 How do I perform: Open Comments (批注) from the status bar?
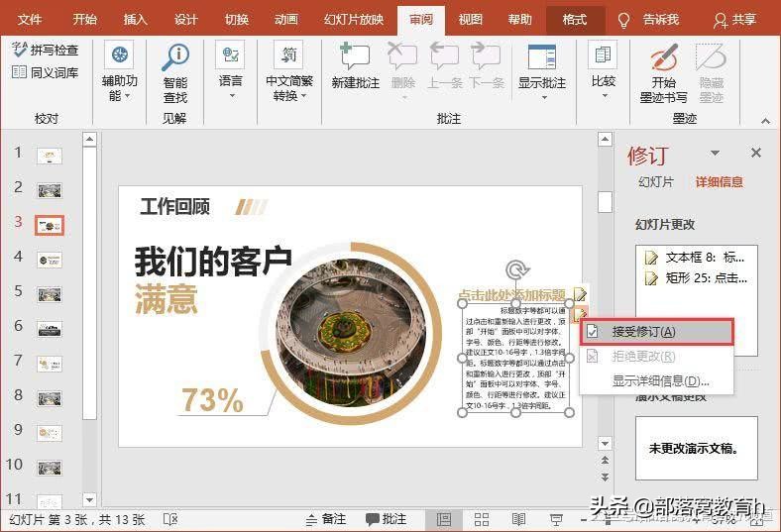coord(386,519)
